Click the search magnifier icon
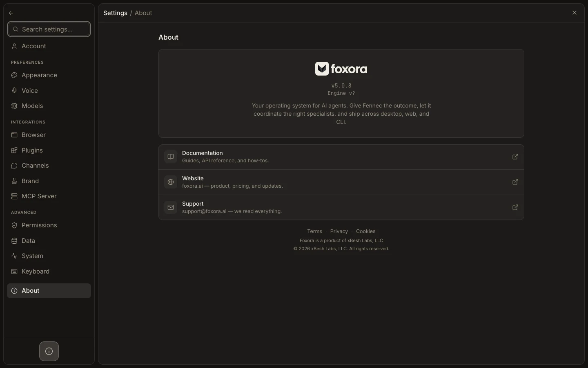This screenshot has height=368, width=588. (16, 29)
